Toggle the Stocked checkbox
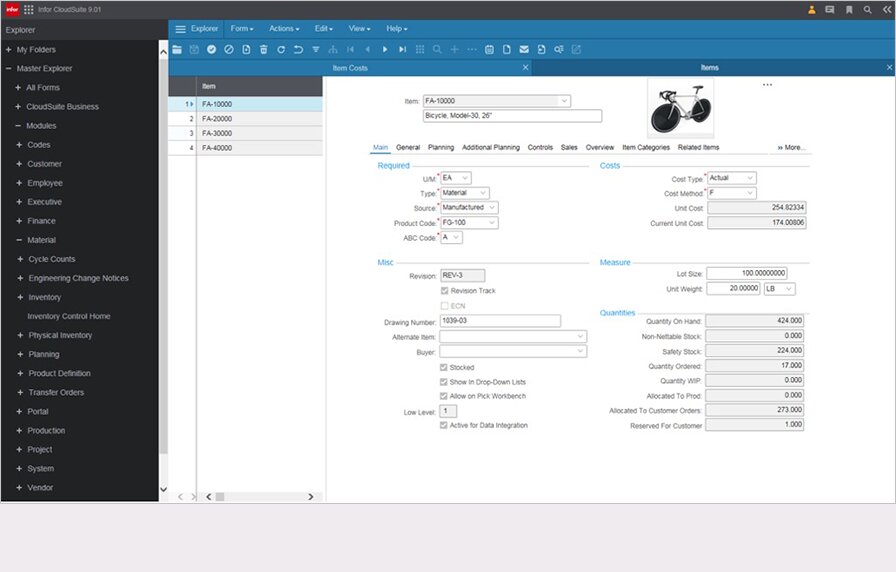This screenshot has width=896, height=572. [444, 368]
